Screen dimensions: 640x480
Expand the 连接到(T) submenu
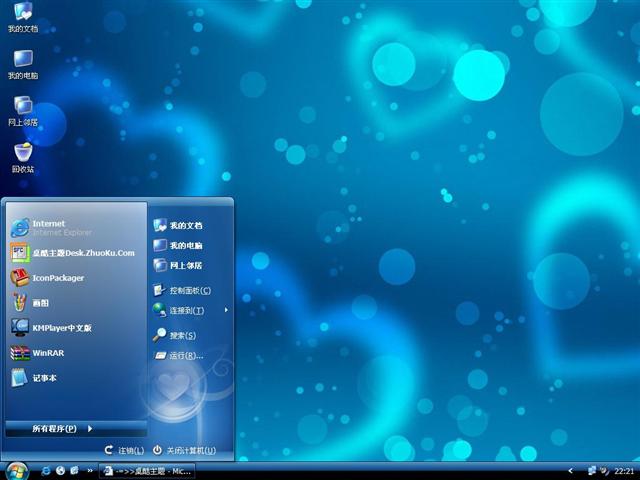(x=190, y=311)
